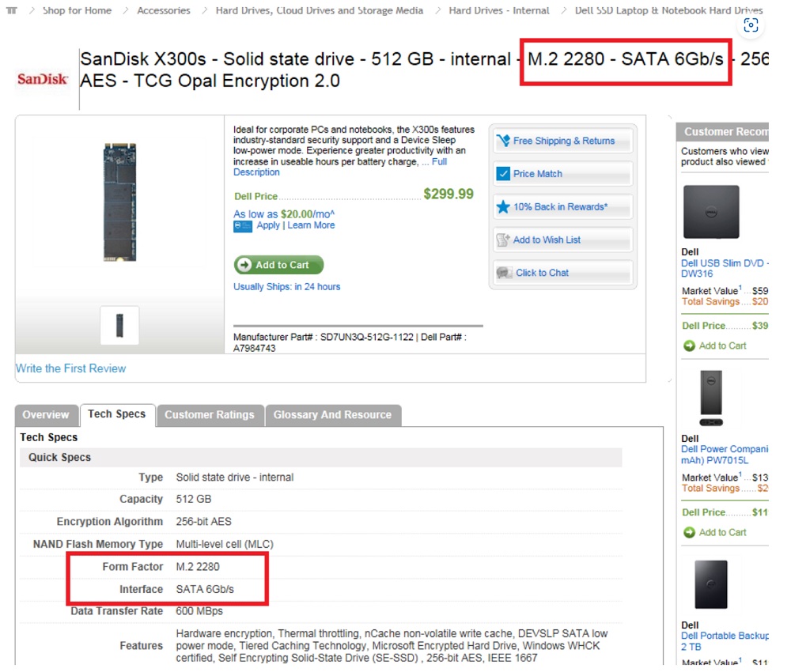Go to Hard Drives - Internal breadcrumb

[x=498, y=10]
